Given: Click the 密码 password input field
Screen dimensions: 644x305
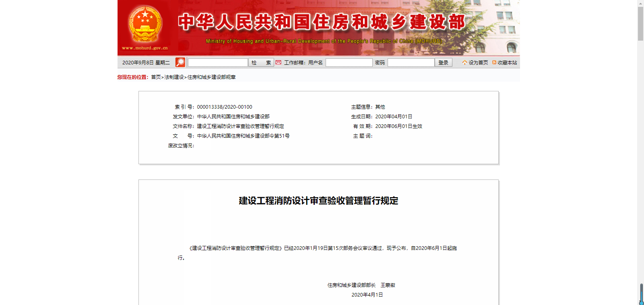Looking at the screenshot, I should pos(411,63).
